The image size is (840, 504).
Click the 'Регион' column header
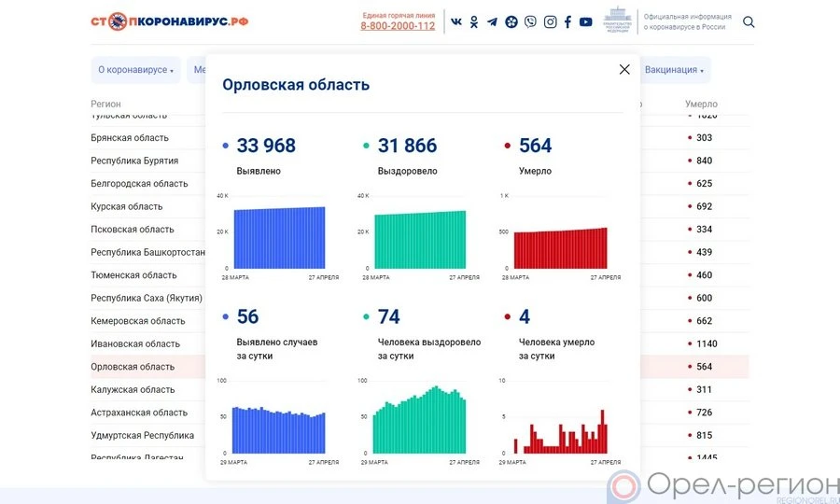(105, 104)
